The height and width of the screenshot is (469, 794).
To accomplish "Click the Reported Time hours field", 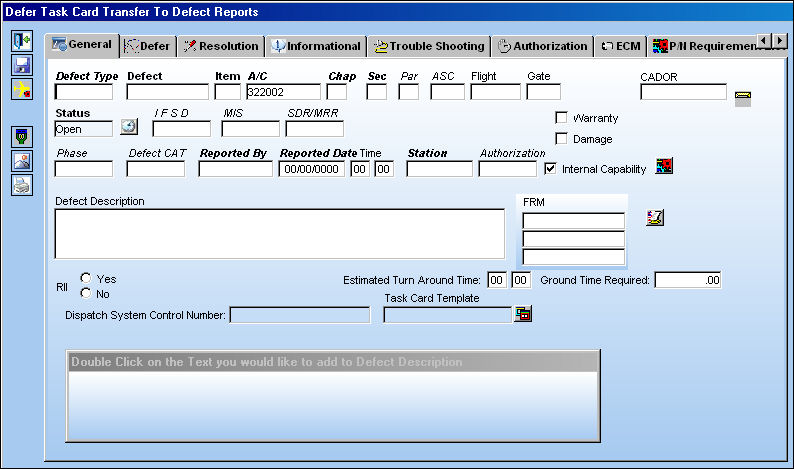I will pyautogui.click(x=360, y=169).
